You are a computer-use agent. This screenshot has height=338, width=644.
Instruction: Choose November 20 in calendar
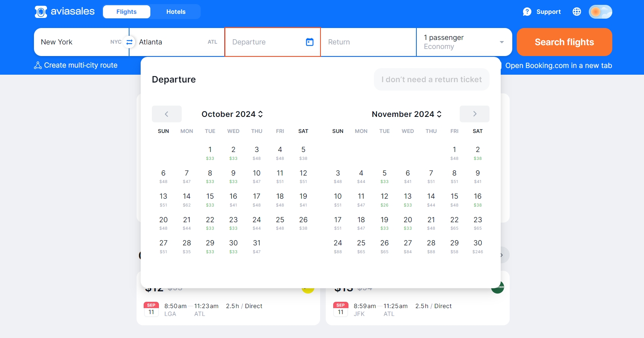click(408, 223)
